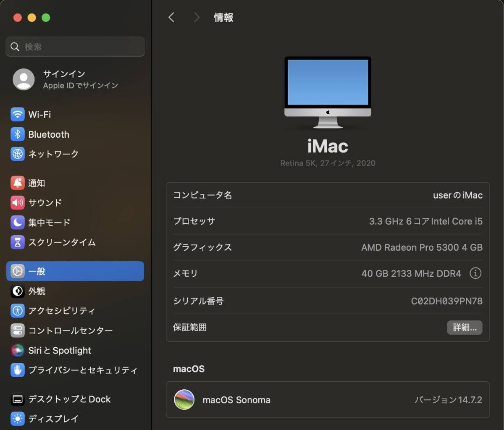This screenshot has height=430, width=504.
Task: Click serial number C02DH039PN78
Action: [447, 301]
